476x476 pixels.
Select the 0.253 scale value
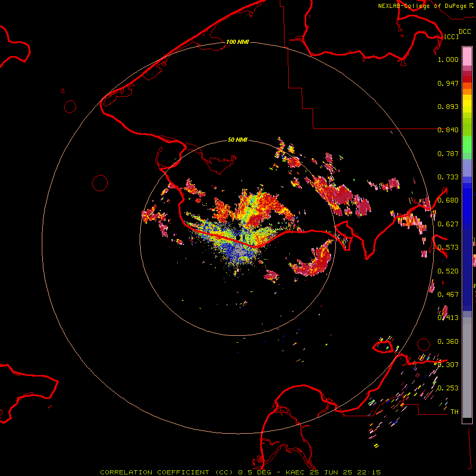(448, 388)
